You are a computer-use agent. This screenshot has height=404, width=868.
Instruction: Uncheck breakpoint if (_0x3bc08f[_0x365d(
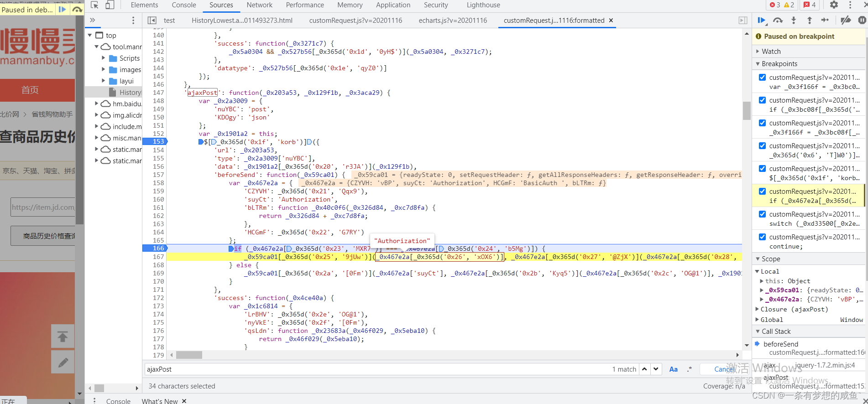762,100
